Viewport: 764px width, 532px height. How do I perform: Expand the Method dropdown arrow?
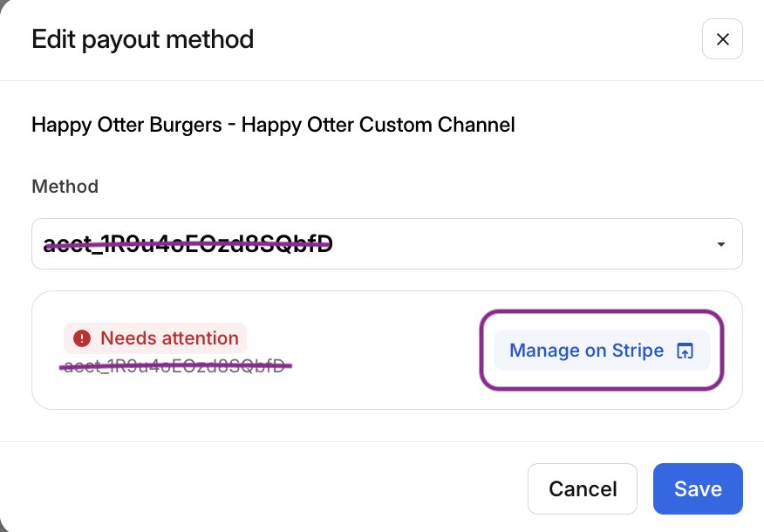point(721,244)
